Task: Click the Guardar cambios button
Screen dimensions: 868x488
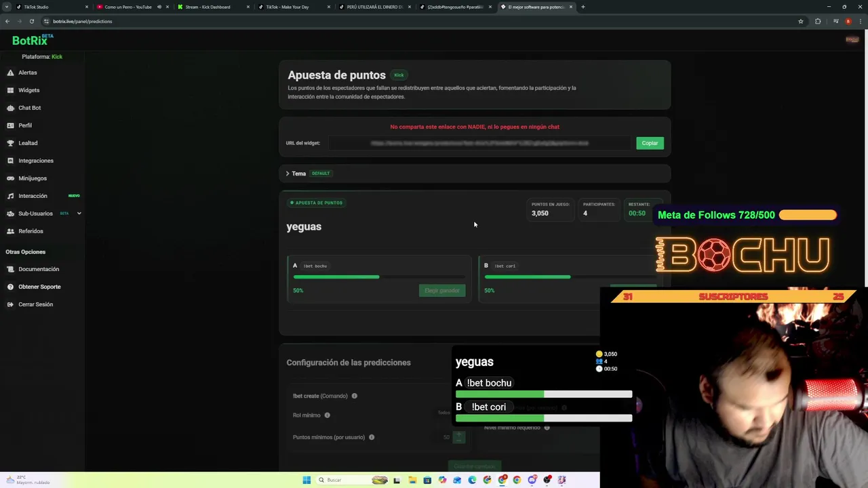Action: (475, 466)
